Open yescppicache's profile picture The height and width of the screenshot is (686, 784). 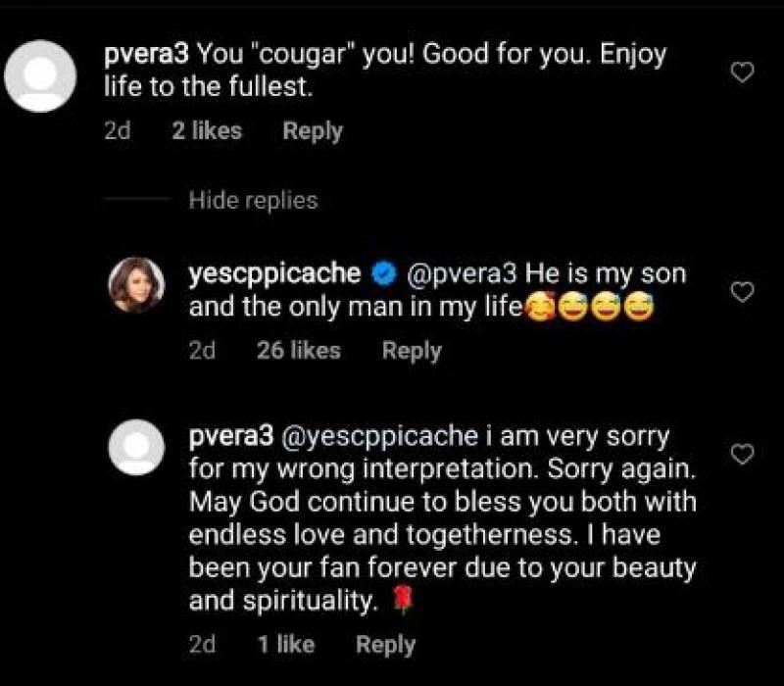point(134,285)
